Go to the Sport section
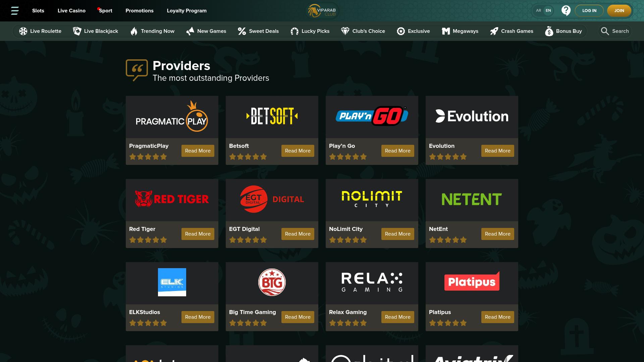Screen dimensions: 644x362 [106, 11]
